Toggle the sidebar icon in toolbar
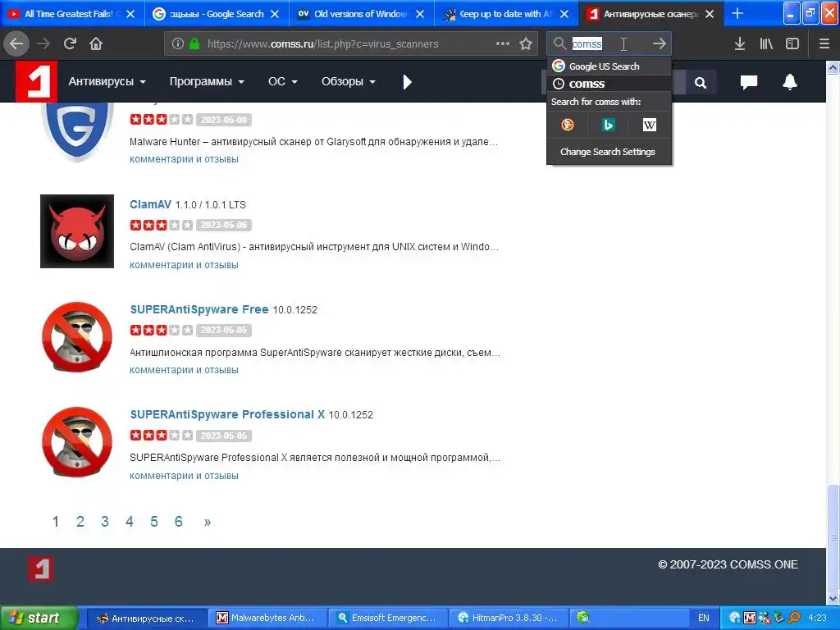This screenshot has width=840, height=630. (792, 44)
